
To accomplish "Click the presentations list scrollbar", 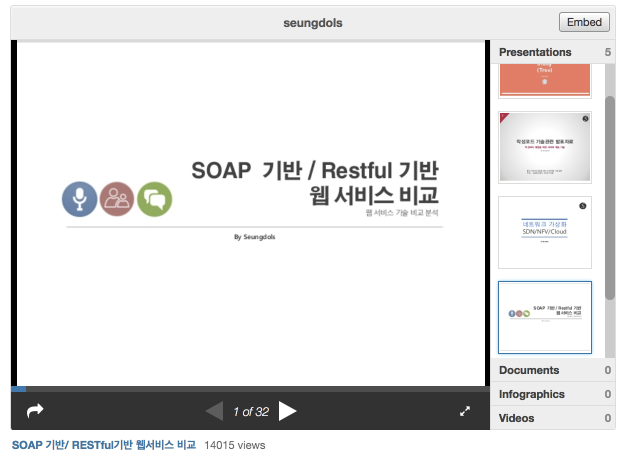I will click(x=610, y=198).
